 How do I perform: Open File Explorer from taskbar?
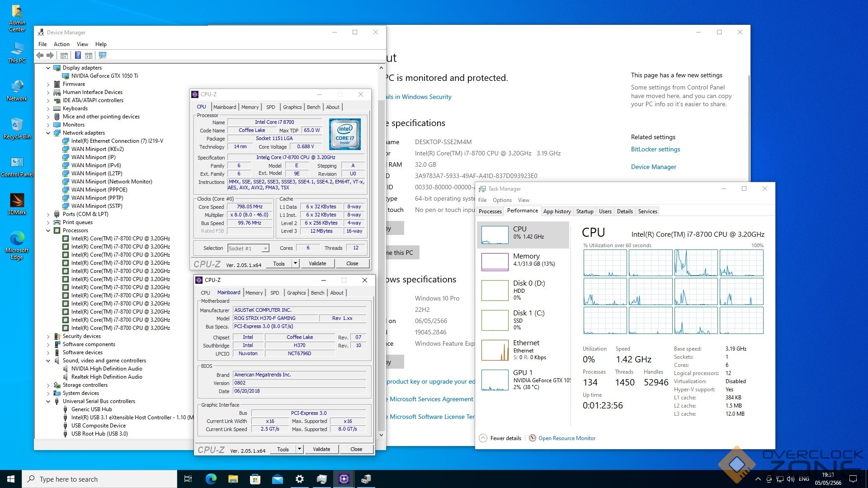(233, 479)
